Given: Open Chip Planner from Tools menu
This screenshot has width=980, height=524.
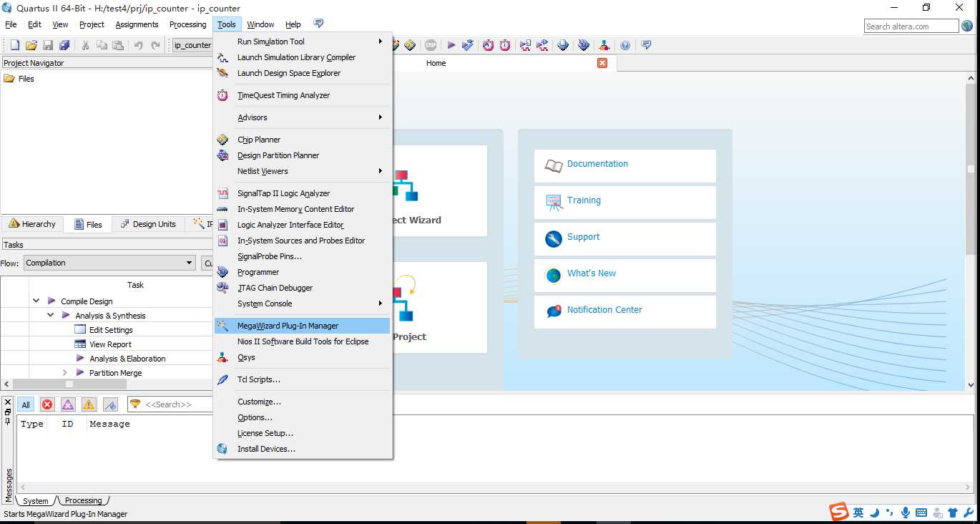Looking at the screenshot, I should [x=303, y=140].
